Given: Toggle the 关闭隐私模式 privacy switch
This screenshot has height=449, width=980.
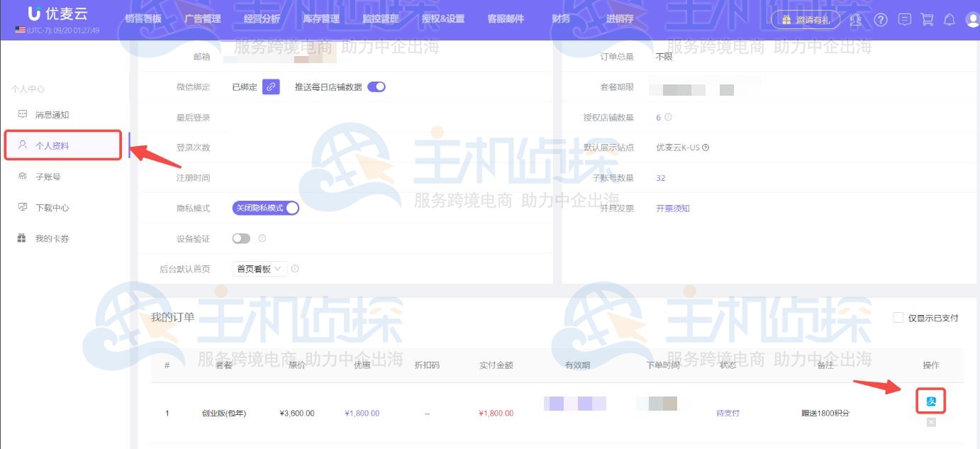Looking at the screenshot, I should 265,208.
